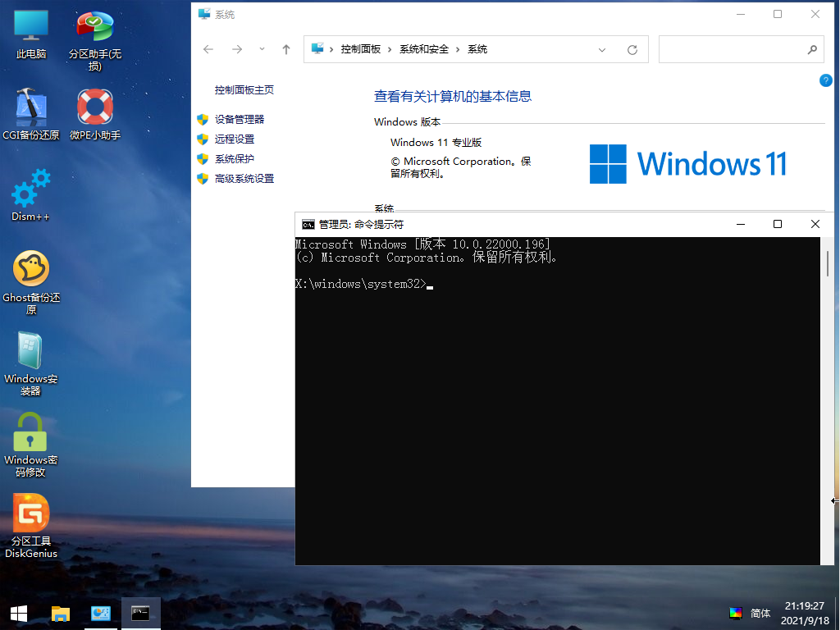Go back in the 系统 window
The image size is (840, 630).
(208, 49)
